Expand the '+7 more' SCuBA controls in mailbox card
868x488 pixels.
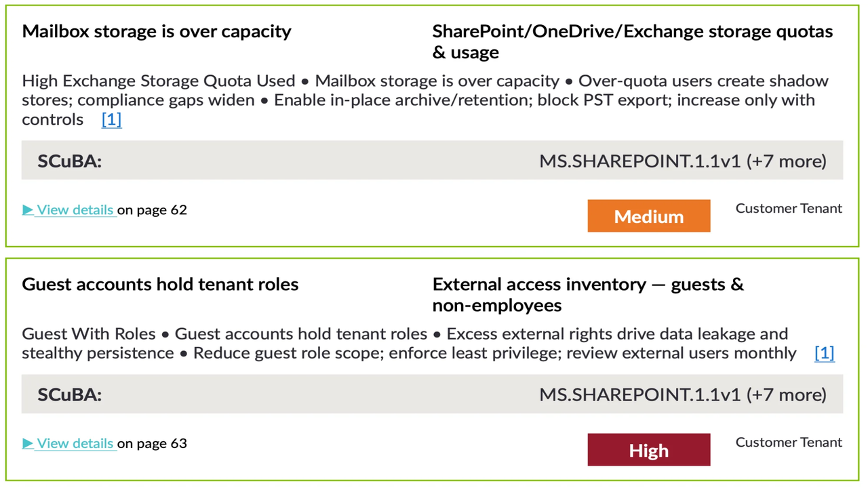pos(787,161)
